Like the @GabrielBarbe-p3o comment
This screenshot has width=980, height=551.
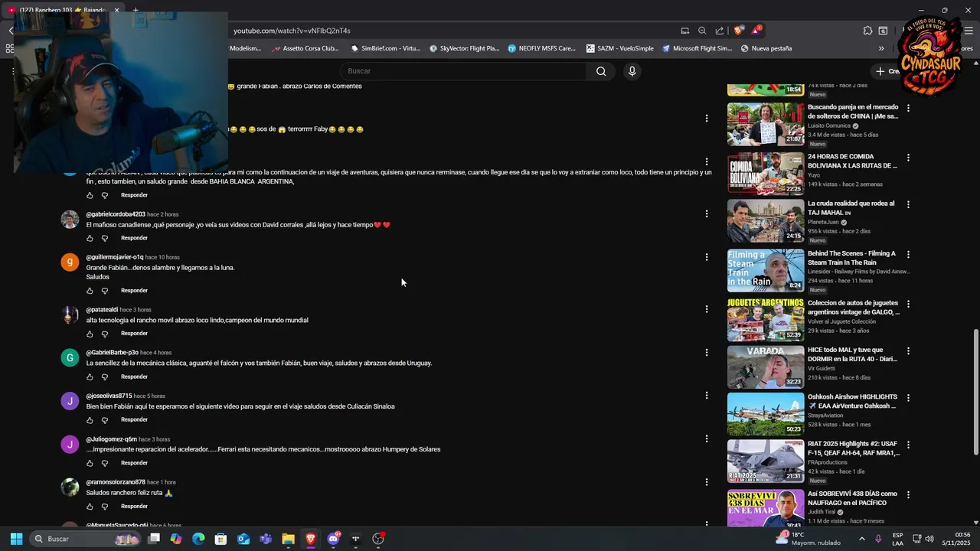click(90, 377)
